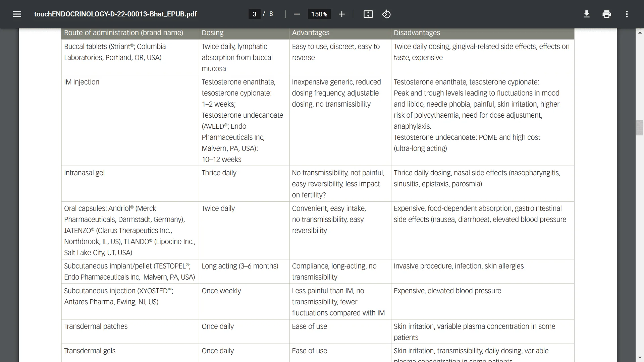Click 'Thrice daily dosing, nasal side effects' text

[x=450, y=173]
